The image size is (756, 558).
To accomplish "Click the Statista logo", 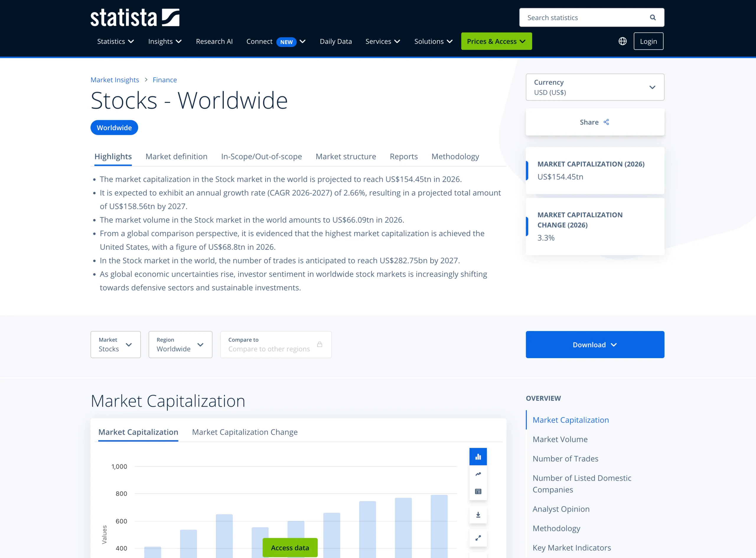I will (x=134, y=17).
